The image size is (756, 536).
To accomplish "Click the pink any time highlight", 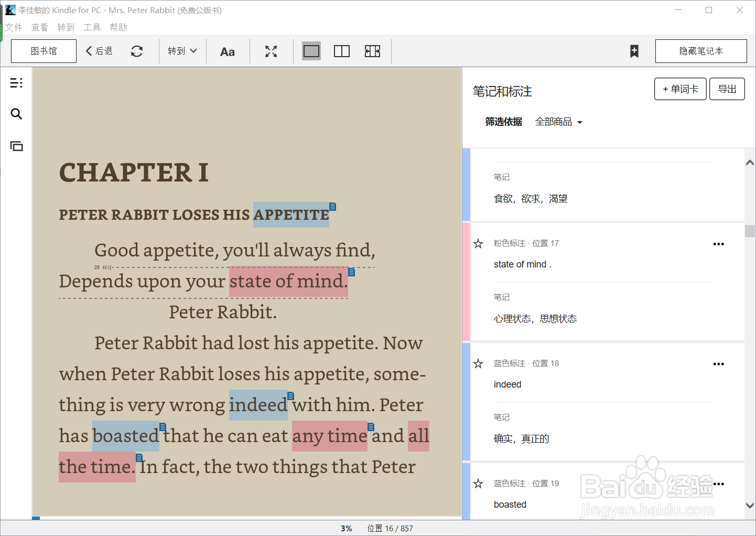I will [330, 436].
